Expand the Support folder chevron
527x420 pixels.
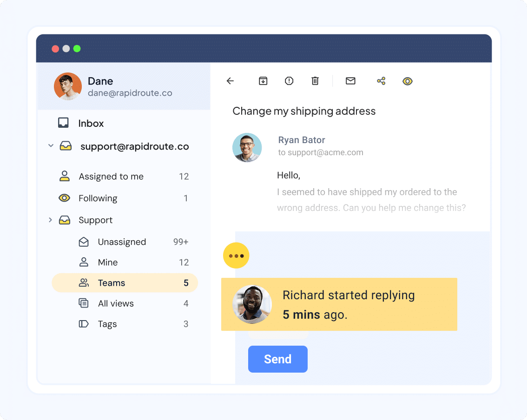(x=51, y=220)
